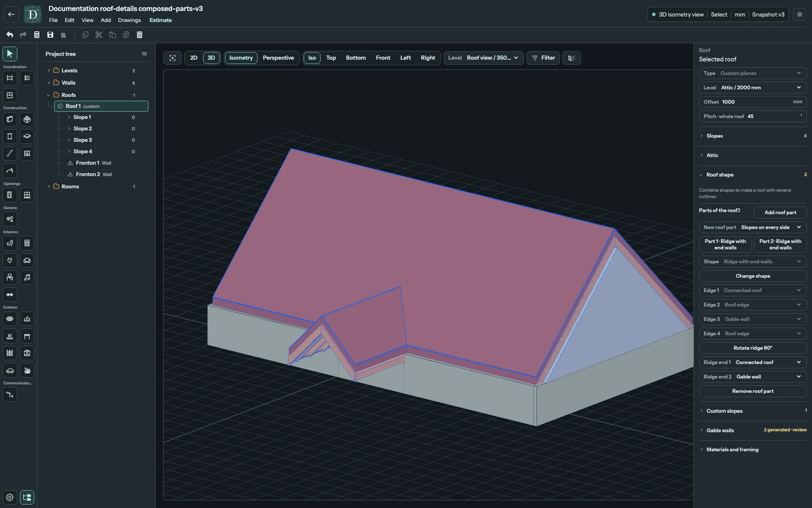
Task: Expand the Levels folder in tree
Action: point(49,71)
